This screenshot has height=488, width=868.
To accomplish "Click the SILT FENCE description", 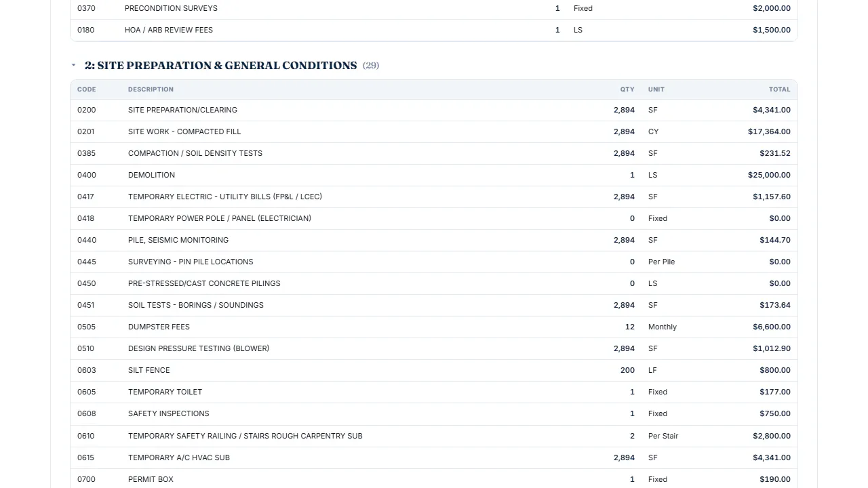I will [x=149, y=370].
